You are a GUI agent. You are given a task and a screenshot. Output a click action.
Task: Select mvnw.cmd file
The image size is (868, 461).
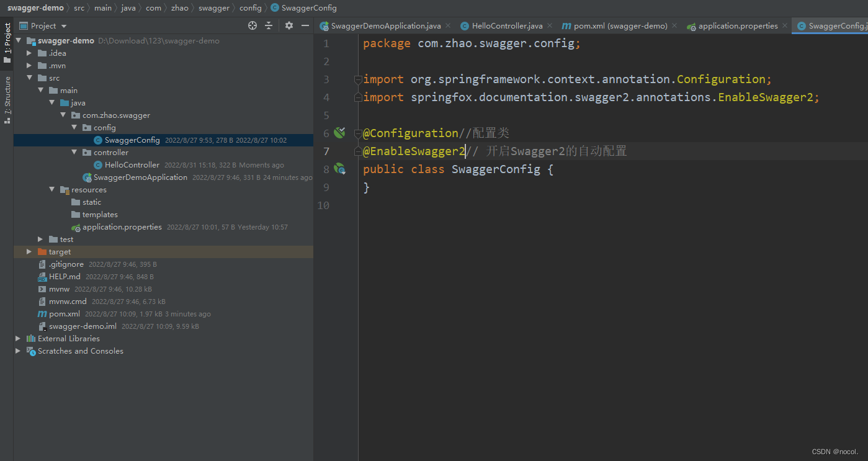pyautogui.click(x=68, y=302)
